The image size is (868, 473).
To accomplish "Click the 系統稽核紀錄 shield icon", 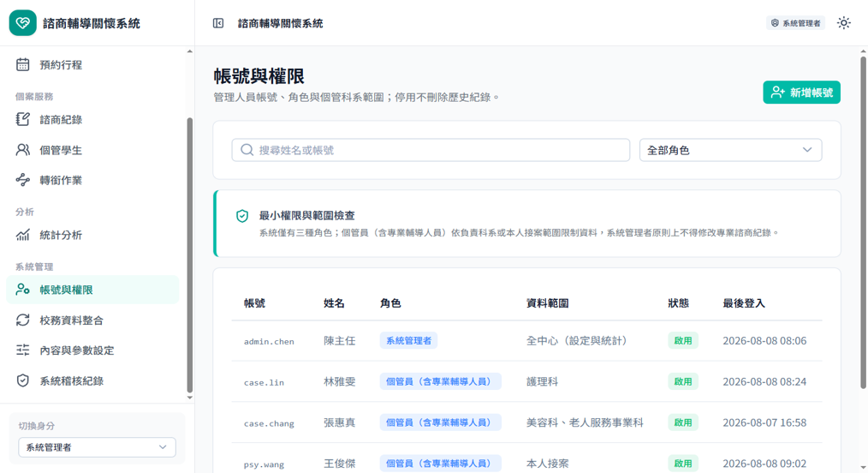I will [23, 380].
